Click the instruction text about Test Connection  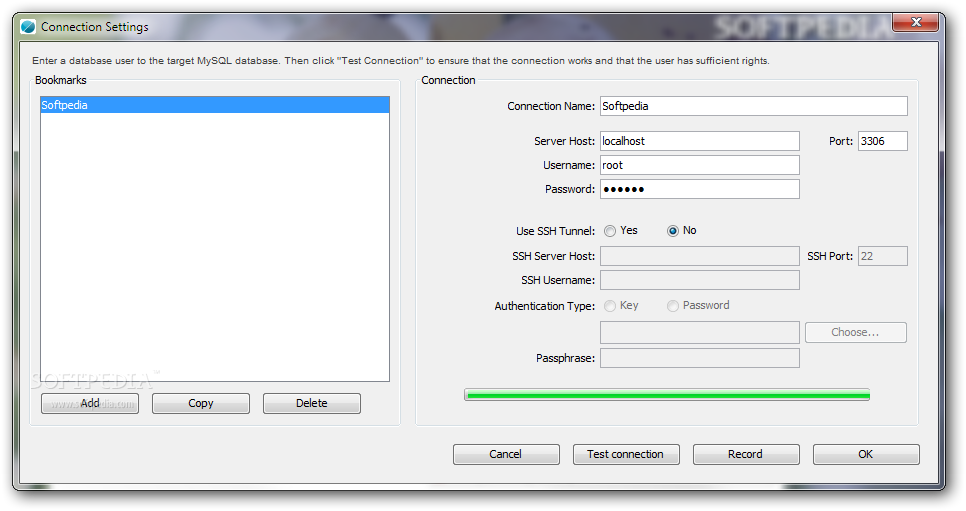400,60
